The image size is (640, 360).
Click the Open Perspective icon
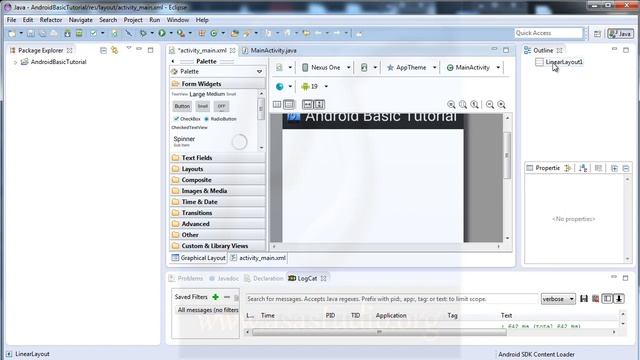point(597,34)
